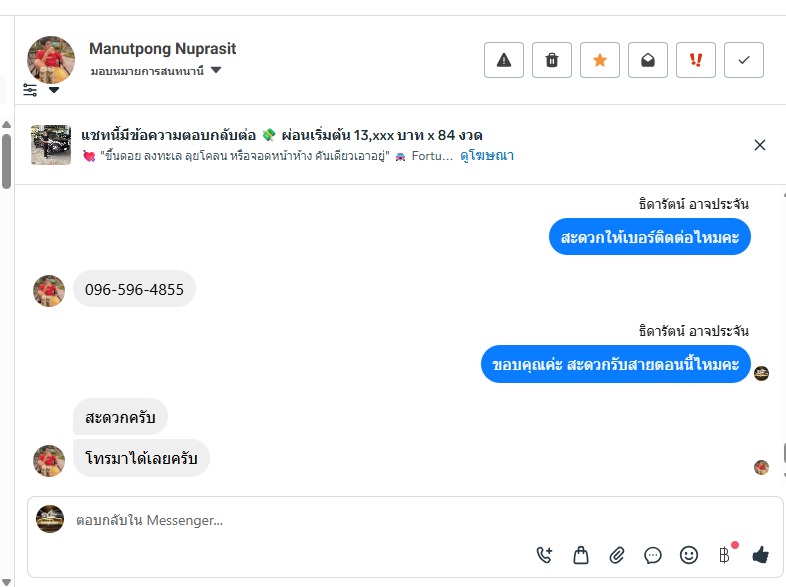Mark conversation done with the checkmark button
Image resolution: width=786 pixels, height=587 pixels.
(744, 60)
